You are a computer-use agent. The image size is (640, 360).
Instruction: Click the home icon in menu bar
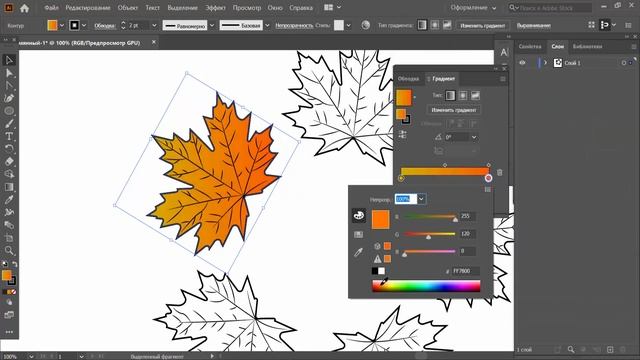pyautogui.click(x=24, y=8)
